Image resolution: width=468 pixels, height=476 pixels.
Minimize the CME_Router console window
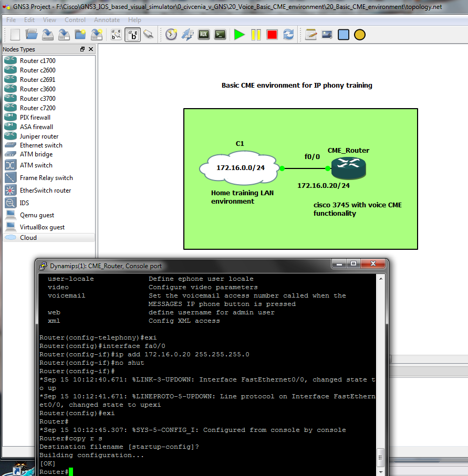click(339, 264)
